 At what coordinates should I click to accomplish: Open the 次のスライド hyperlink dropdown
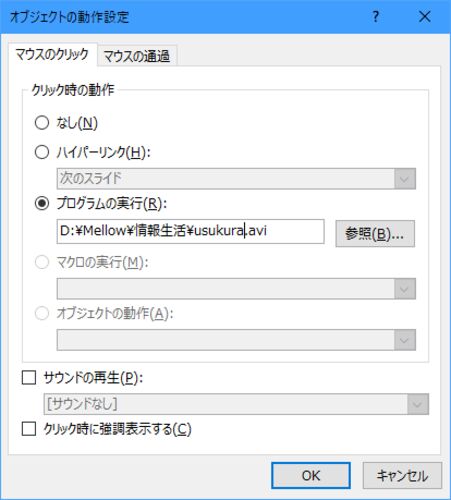[236, 179]
